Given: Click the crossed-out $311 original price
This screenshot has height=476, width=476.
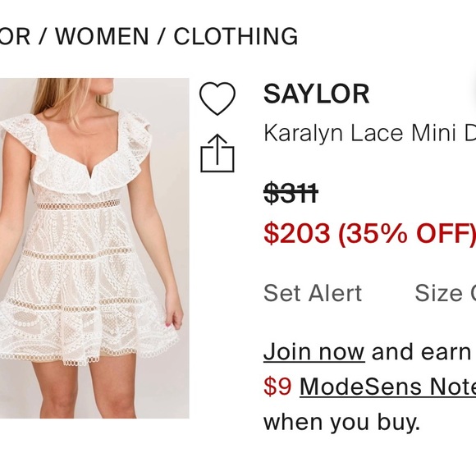Looking at the screenshot, I should pyautogui.click(x=291, y=193).
